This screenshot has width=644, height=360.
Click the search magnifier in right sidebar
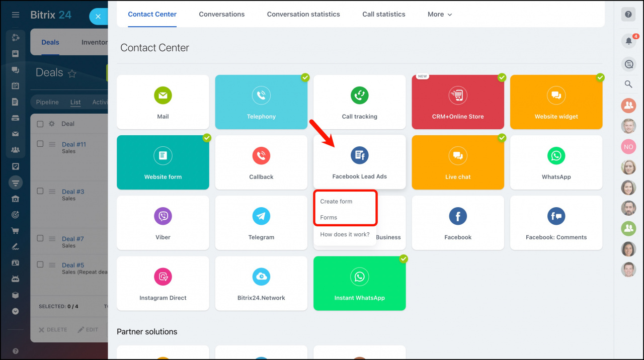pos(628,84)
